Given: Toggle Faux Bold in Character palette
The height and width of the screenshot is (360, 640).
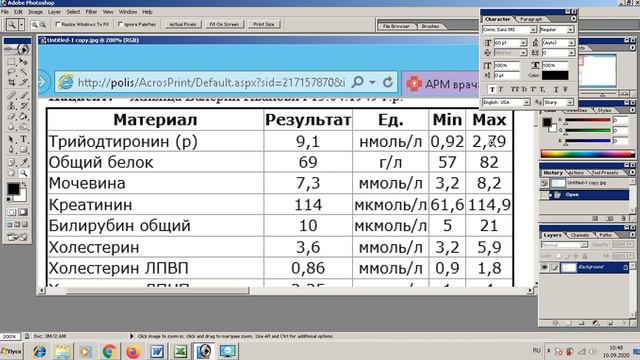Looking at the screenshot, I should [x=492, y=89].
